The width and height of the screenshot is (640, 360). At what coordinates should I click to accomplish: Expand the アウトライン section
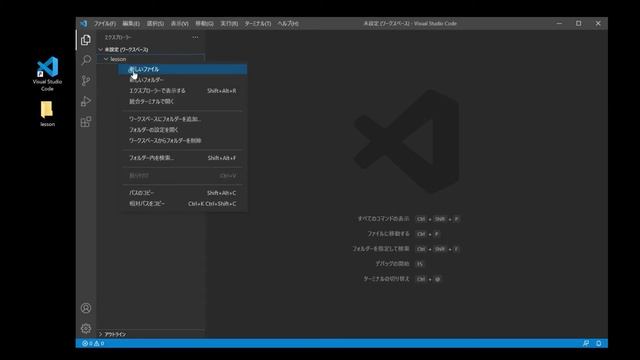coord(151,334)
